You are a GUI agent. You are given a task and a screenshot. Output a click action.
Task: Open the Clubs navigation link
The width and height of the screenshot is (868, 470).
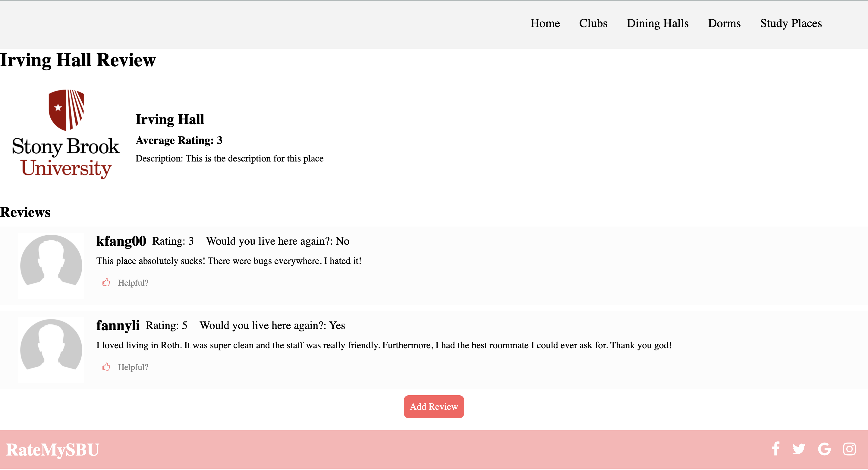(x=593, y=23)
